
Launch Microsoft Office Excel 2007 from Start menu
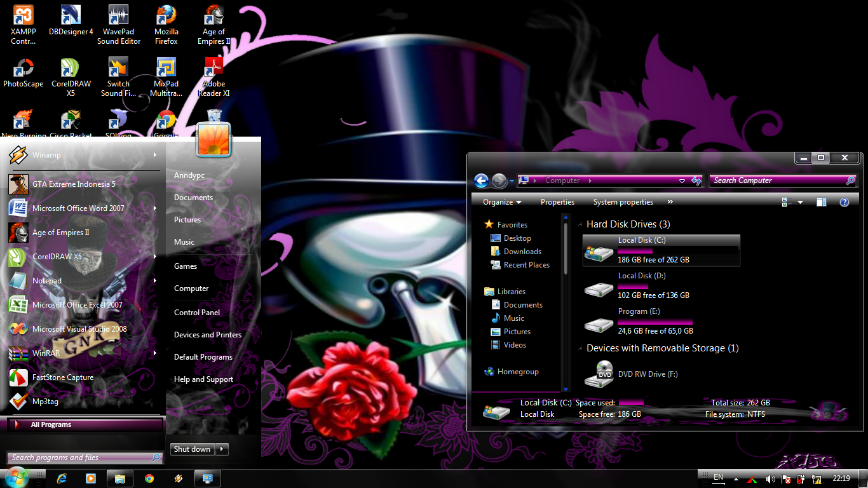(x=84, y=305)
